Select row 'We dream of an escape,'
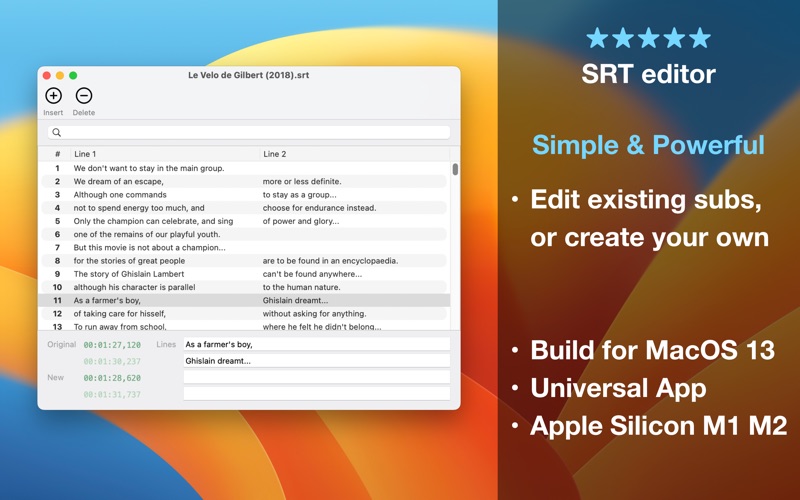 pyautogui.click(x=244, y=182)
